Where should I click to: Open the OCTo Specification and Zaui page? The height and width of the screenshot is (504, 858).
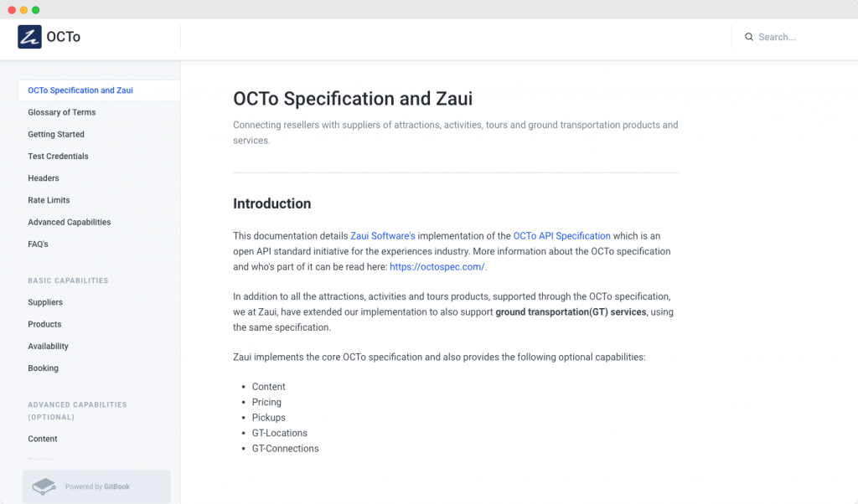point(80,90)
